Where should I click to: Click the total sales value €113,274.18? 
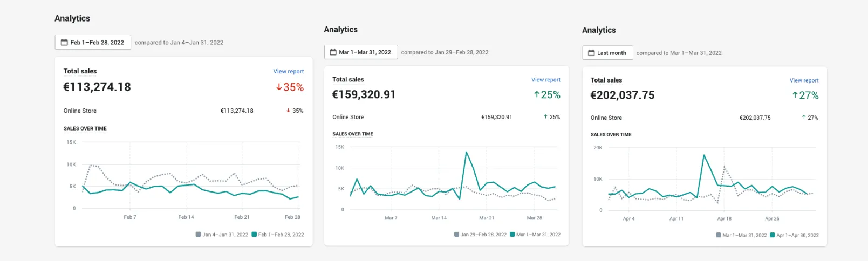(97, 87)
